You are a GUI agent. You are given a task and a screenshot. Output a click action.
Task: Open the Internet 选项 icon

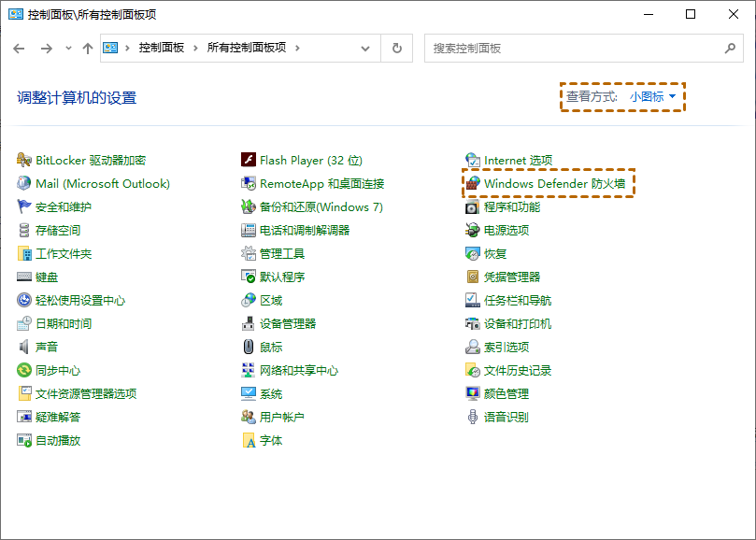tap(473, 160)
